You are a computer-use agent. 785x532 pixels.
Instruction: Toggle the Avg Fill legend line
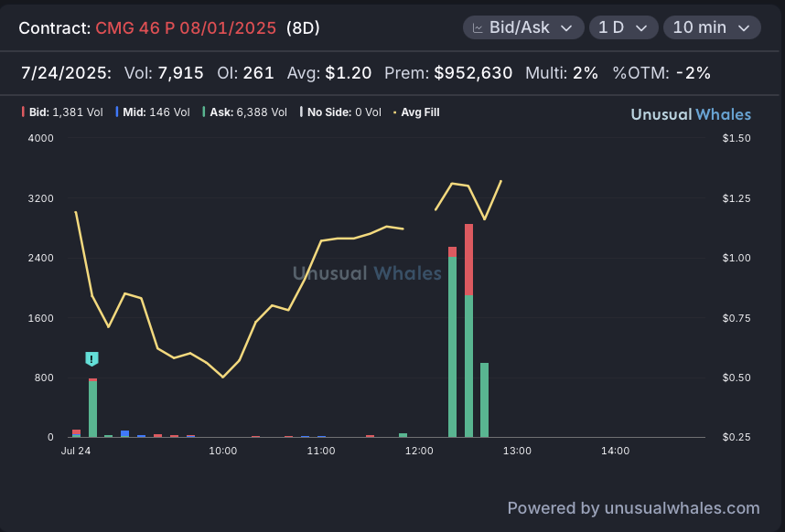click(x=416, y=112)
